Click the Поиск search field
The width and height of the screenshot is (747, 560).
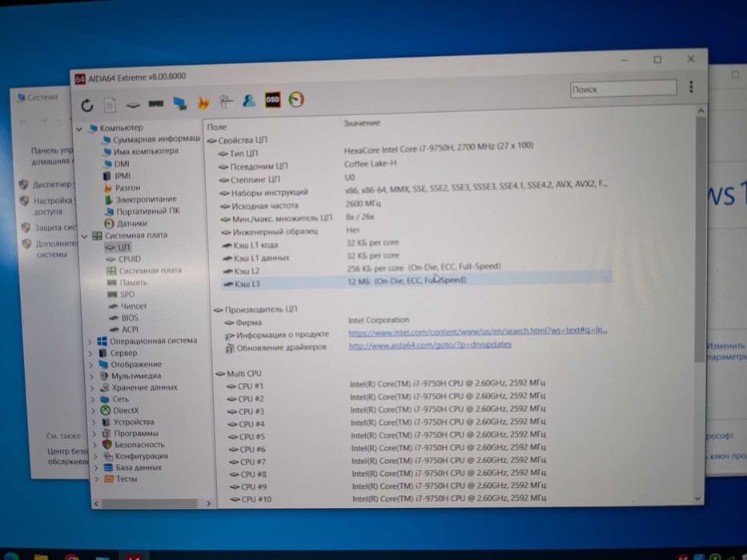[623, 89]
